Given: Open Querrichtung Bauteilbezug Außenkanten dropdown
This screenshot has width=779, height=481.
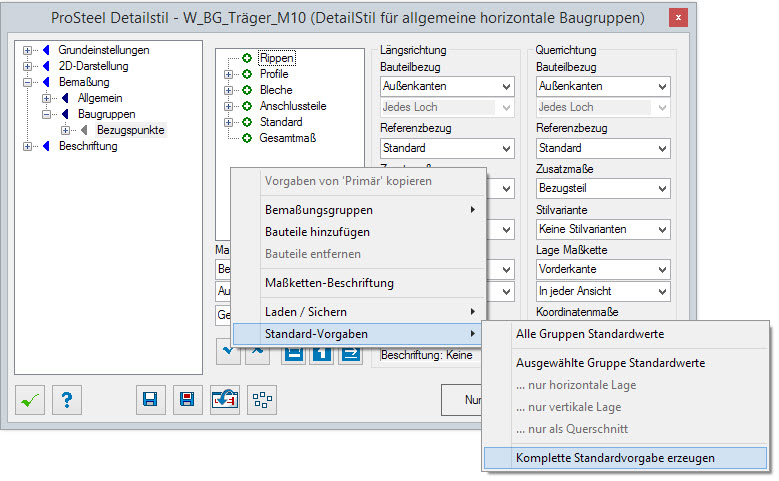Looking at the screenshot, I should 603,86.
